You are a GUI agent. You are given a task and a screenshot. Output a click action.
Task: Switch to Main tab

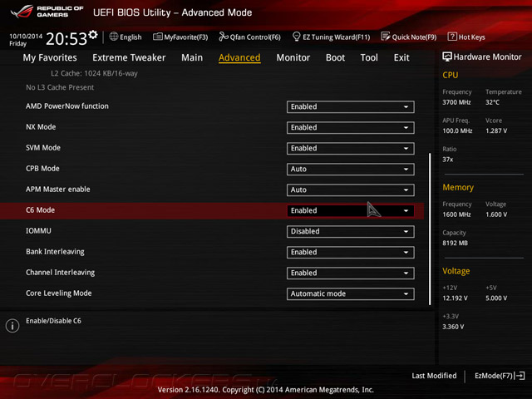pos(192,57)
